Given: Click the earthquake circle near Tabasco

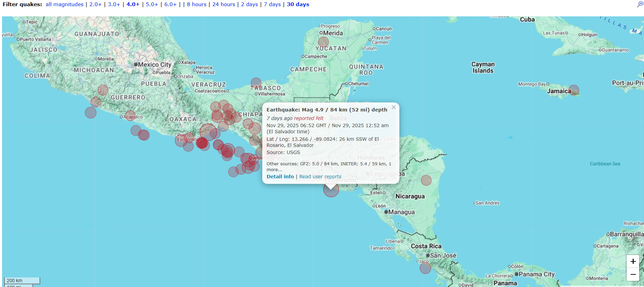Looking at the screenshot, I should pyautogui.click(x=256, y=82).
